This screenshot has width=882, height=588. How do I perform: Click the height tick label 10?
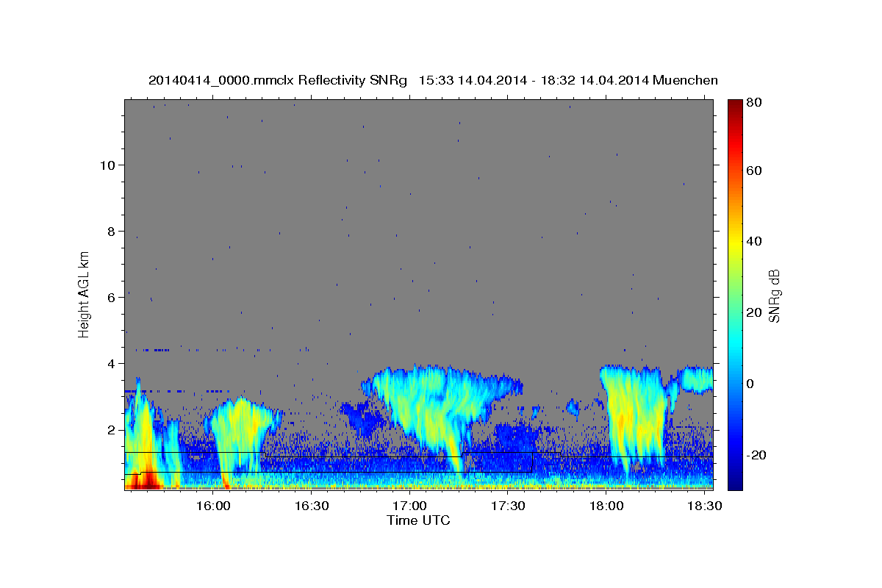point(107,165)
